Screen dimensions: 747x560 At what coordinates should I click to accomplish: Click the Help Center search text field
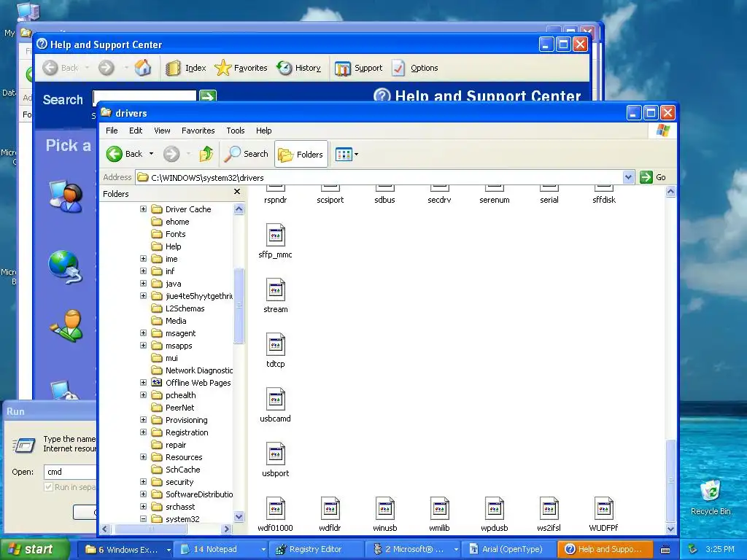click(144, 96)
